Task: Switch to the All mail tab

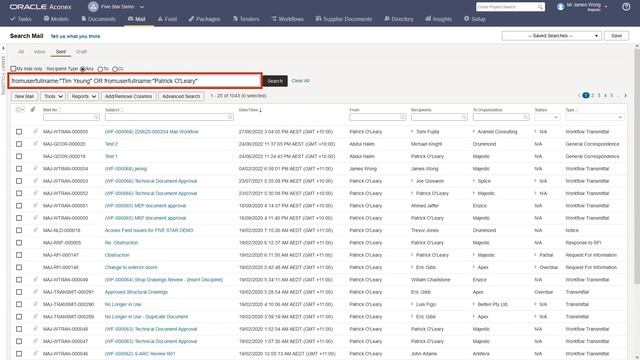Action: (21, 52)
